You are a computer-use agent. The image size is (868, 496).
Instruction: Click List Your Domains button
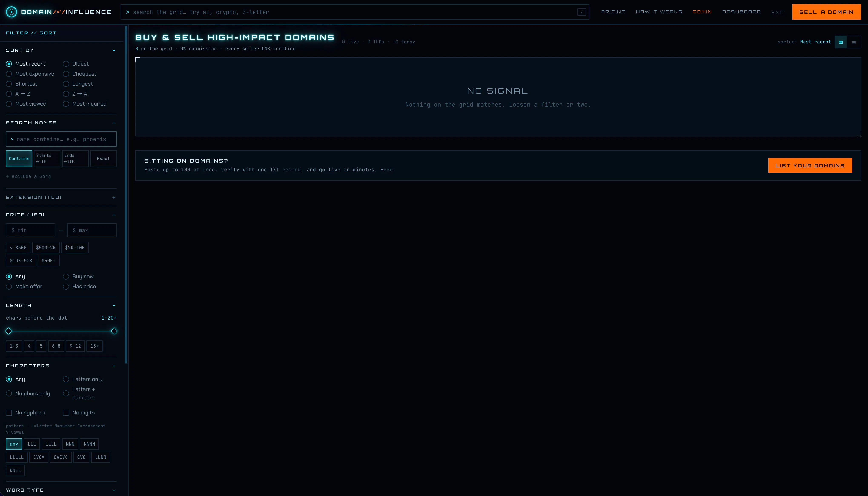810,166
